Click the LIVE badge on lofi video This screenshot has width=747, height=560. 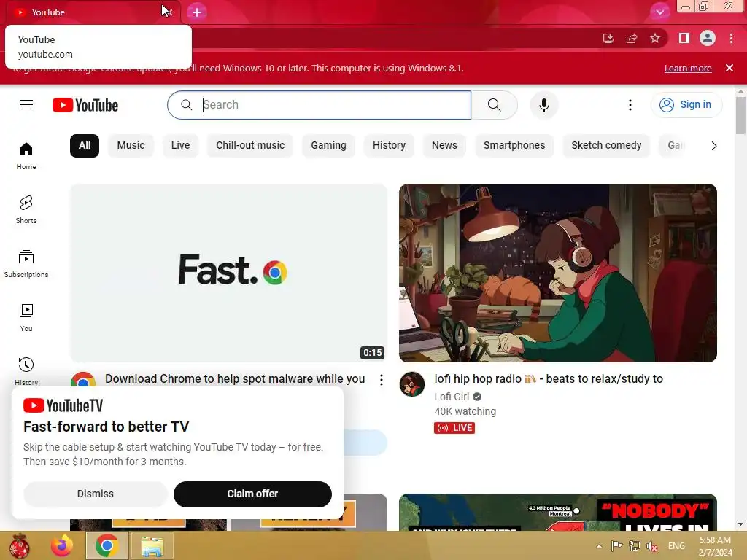click(454, 427)
